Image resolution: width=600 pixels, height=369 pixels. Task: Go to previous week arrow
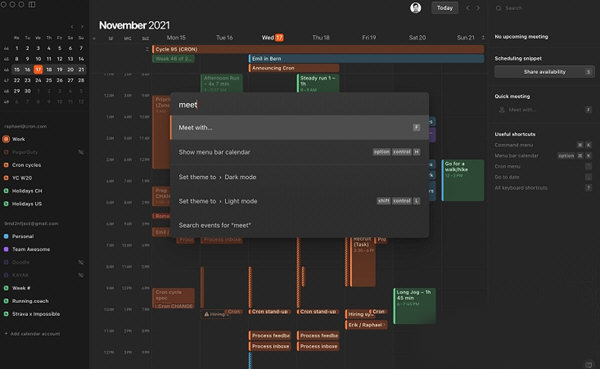[468, 8]
